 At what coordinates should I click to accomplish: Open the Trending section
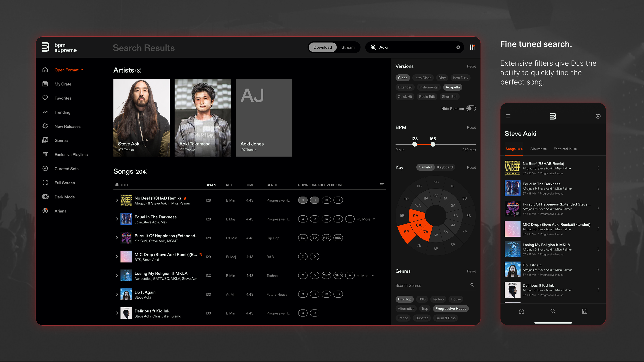[x=62, y=112]
